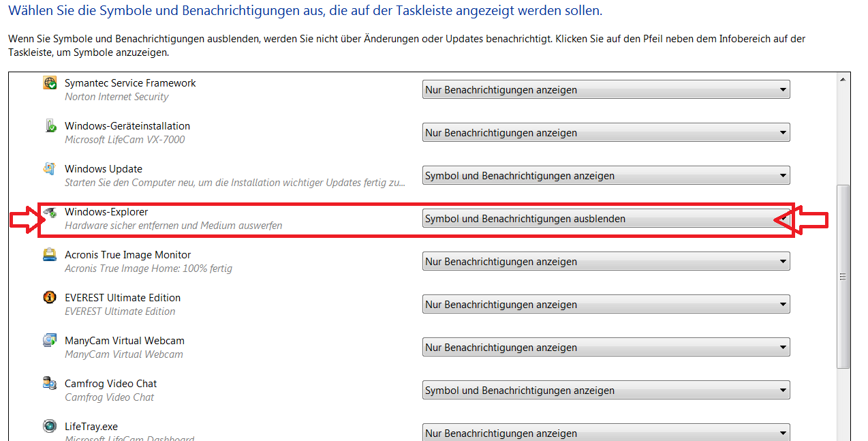Click the Camfrog Video Chat icon
Screen dimensions: 868x441
pos(50,384)
